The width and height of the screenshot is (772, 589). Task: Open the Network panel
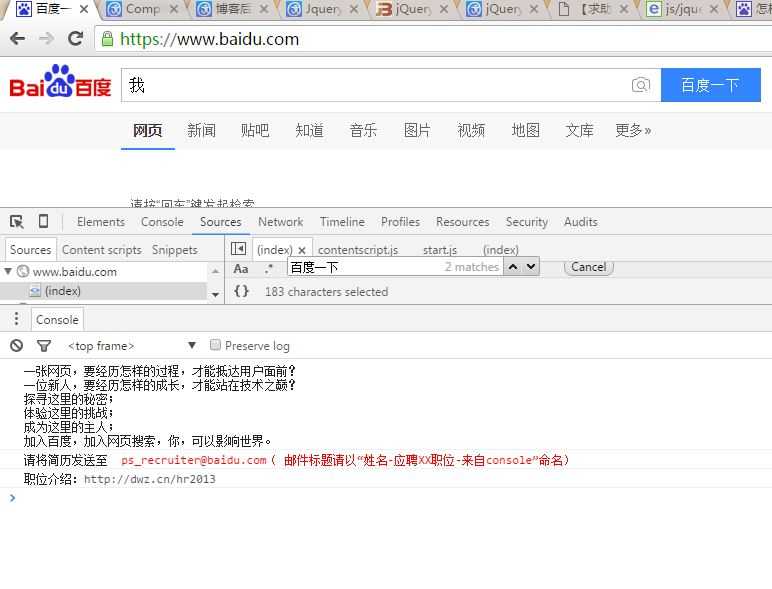(281, 222)
